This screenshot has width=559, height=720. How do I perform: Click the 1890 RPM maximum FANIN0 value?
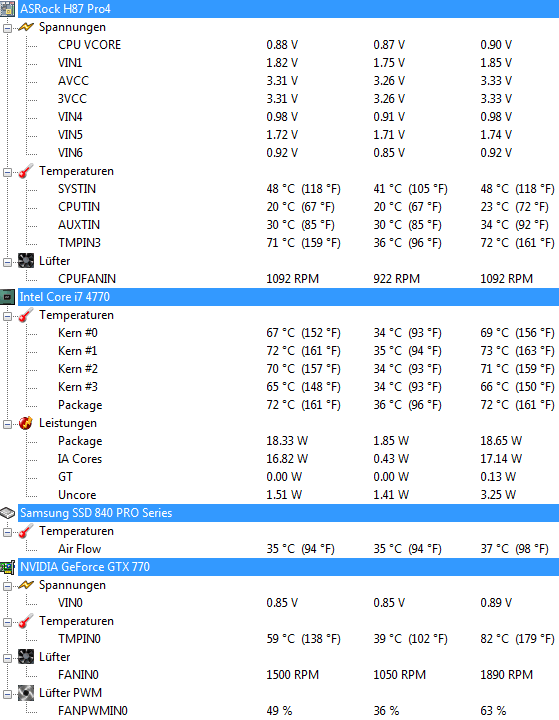coord(506,675)
